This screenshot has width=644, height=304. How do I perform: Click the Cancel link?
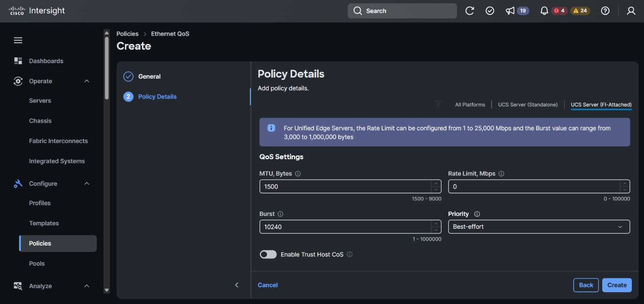coord(267,285)
